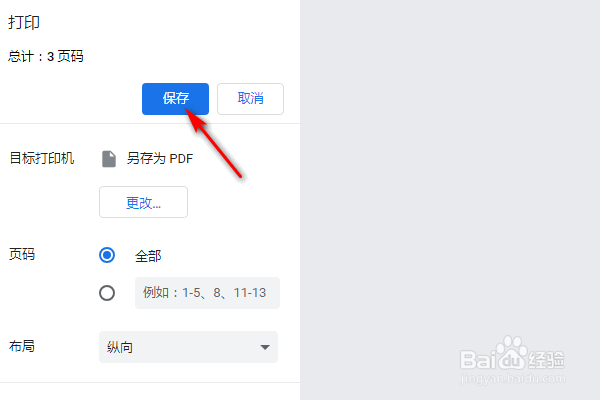
Task: Click the jingyan.baidu.com watermark link
Action: (x=513, y=379)
